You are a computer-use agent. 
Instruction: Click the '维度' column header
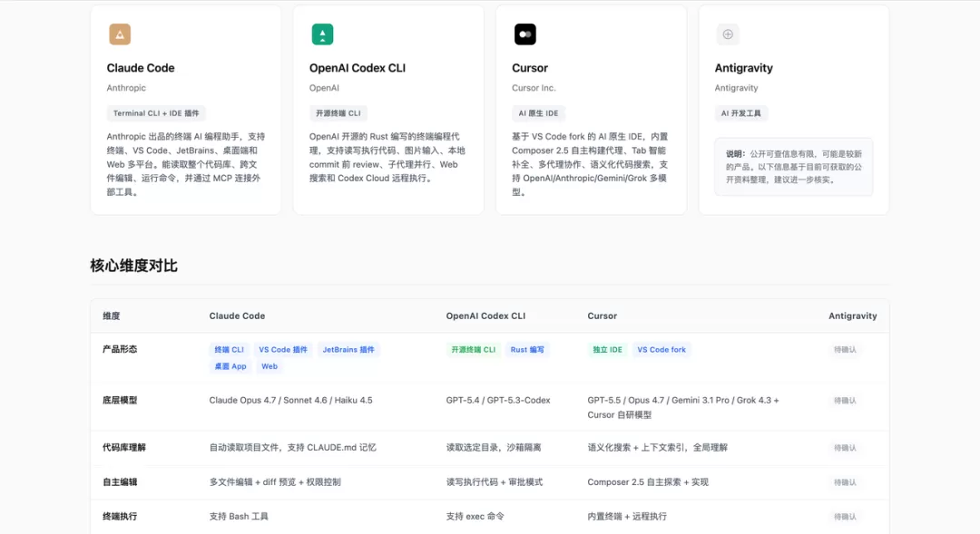[112, 316]
